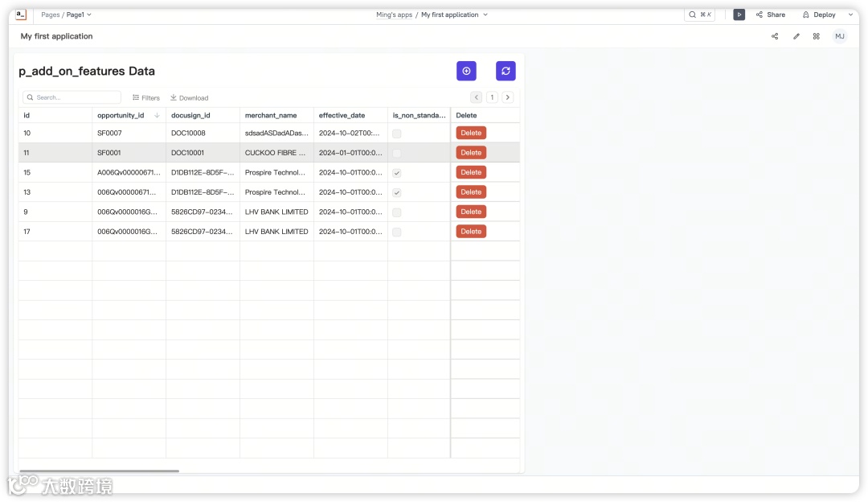Go to next table page
The width and height of the screenshot is (868, 502).
pyautogui.click(x=508, y=97)
